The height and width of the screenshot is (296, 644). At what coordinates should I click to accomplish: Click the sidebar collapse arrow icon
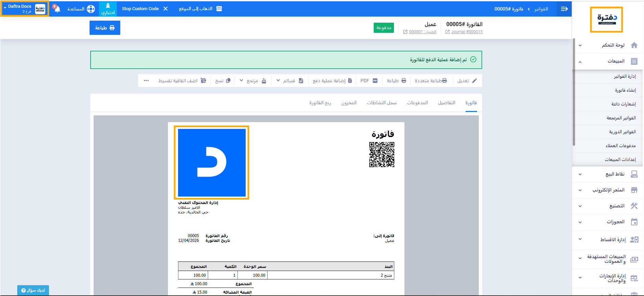tap(564, 9)
